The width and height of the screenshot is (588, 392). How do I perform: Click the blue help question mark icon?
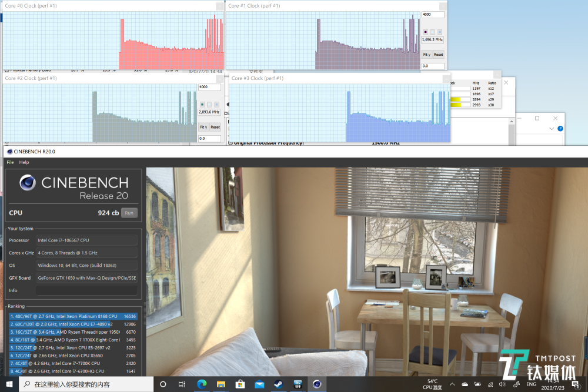click(560, 129)
